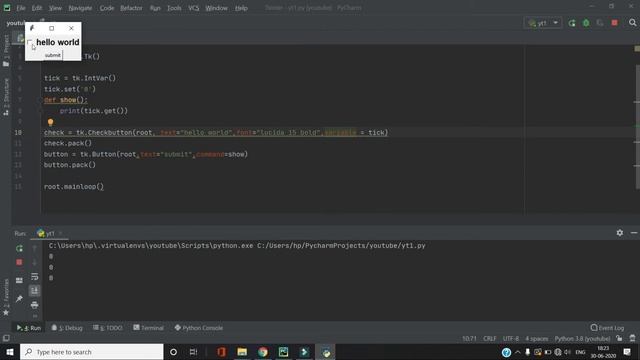Click the lock icon in status bar
This screenshot has height=360, width=640.
[620, 338]
